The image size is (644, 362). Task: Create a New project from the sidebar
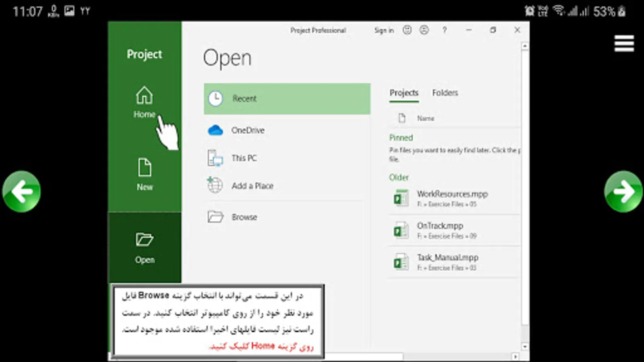(x=144, y=175)
